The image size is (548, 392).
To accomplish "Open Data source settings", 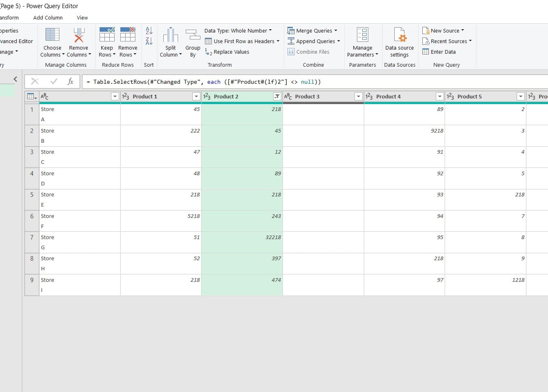I will (x=400, y=42).
